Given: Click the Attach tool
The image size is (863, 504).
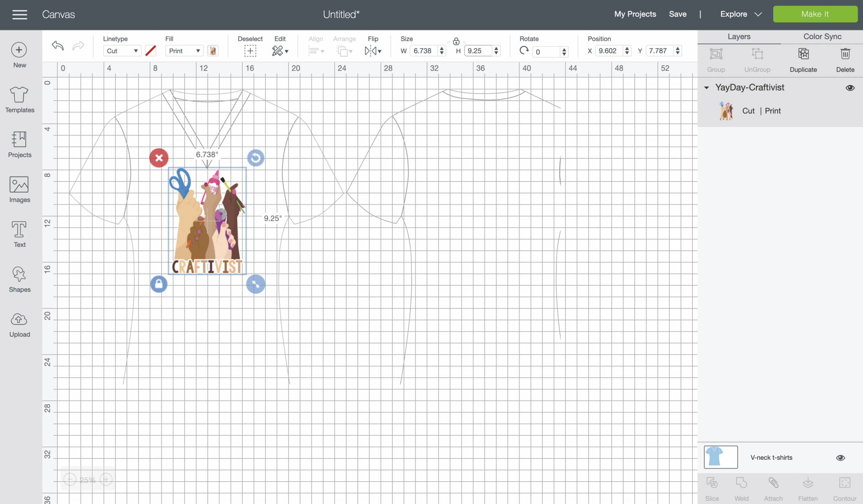Looking at the screenshot, I should click(x=773, y=489).
